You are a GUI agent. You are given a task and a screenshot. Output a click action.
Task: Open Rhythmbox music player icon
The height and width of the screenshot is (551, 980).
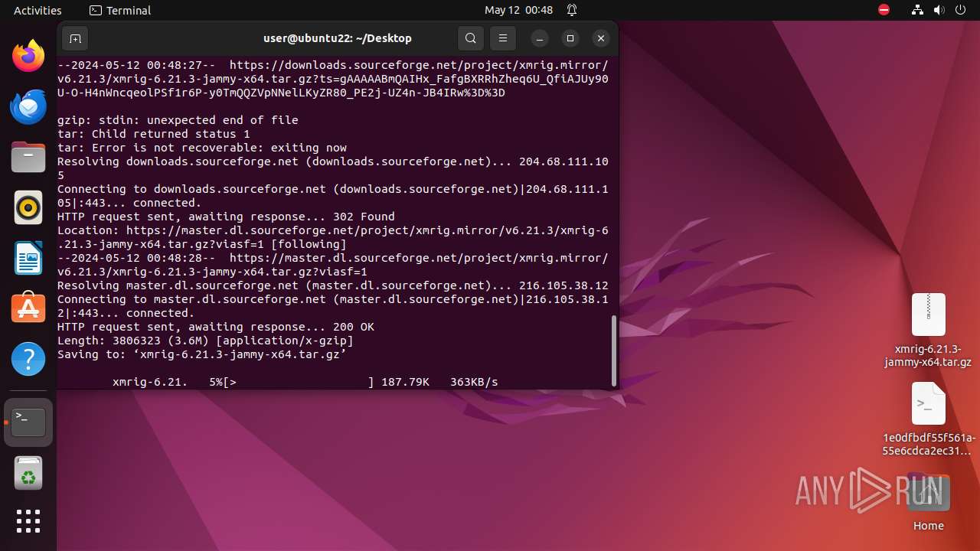pyautogui.click(x=28, y=207)
